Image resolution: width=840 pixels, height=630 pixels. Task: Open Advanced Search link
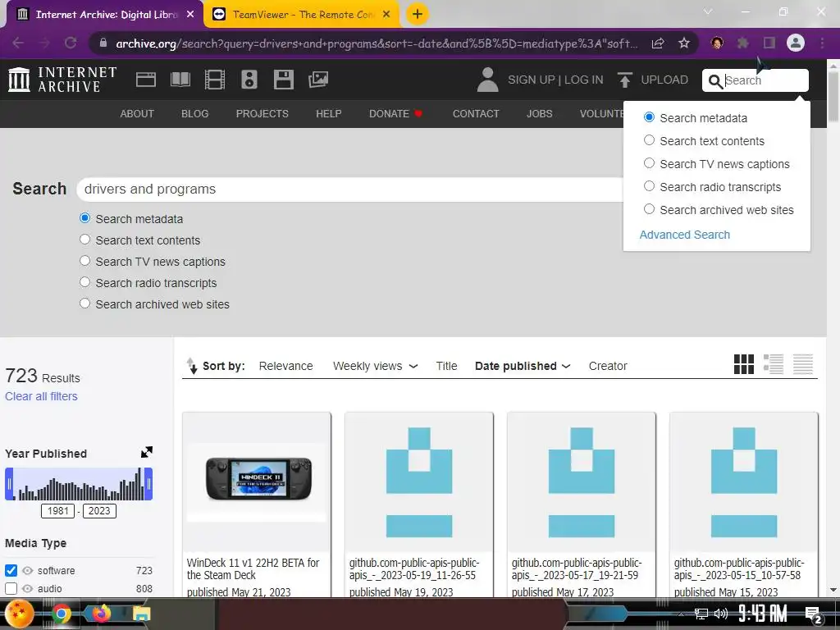point(684,235)
